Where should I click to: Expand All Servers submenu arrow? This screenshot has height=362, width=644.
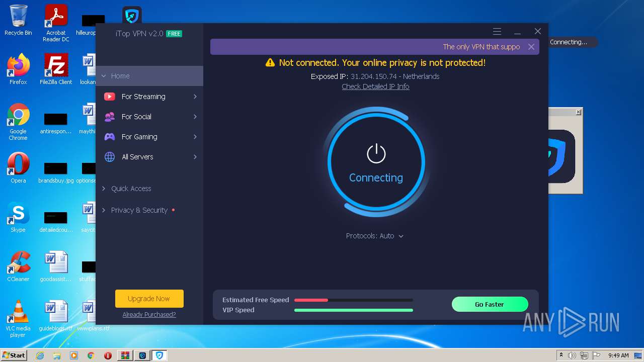tap(195, 157)
